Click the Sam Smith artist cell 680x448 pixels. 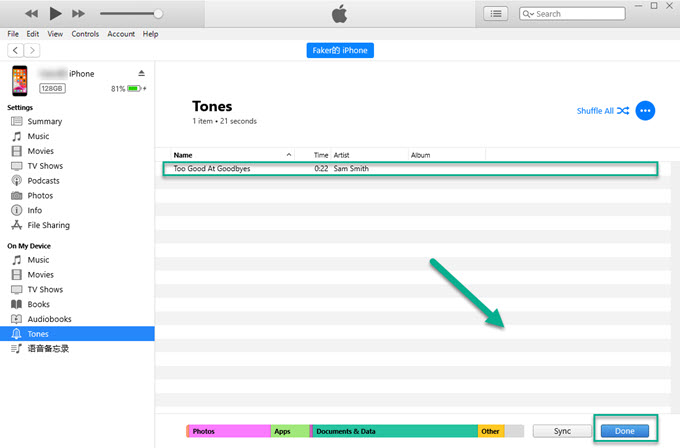[351, 169]
